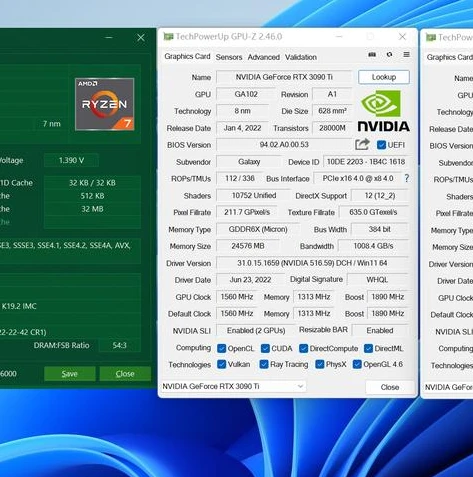Image resolution: width=473 pixels, height=477 pixels.
Task: Click the GPU-Z screenshot camera icon
Action: tap(372, 55)
